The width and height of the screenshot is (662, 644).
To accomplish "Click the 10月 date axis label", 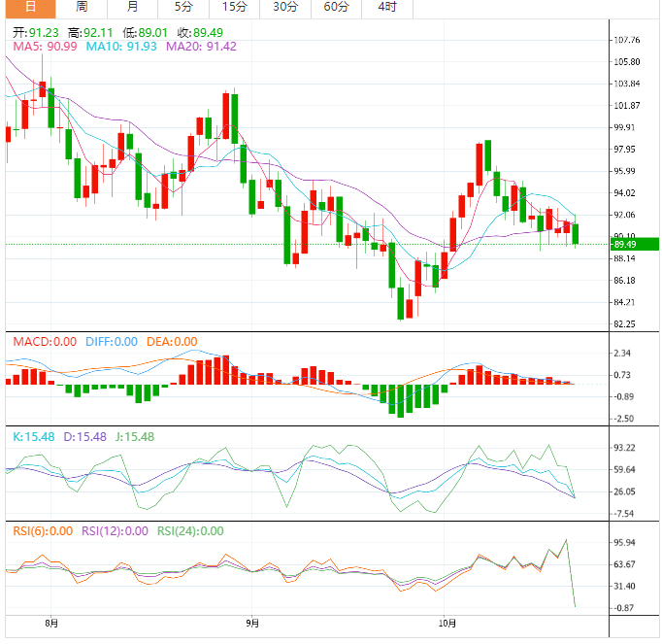I will [x=447, y=623].
